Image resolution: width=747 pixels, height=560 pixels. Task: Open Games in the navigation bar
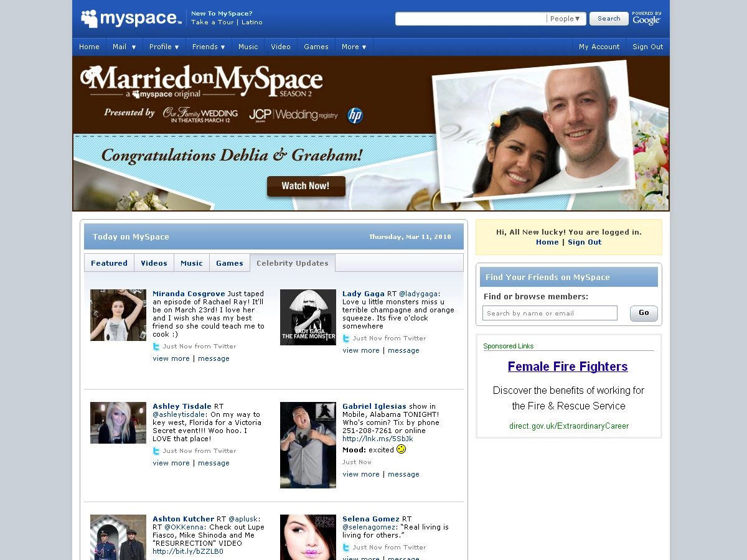[316, 47]
